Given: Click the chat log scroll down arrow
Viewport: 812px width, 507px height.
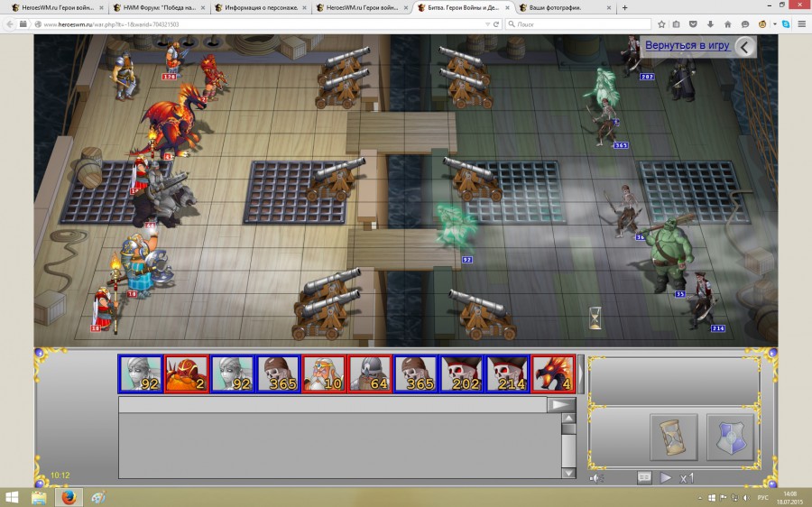Looking at the screenshot, I should click(x=568, y=473).
